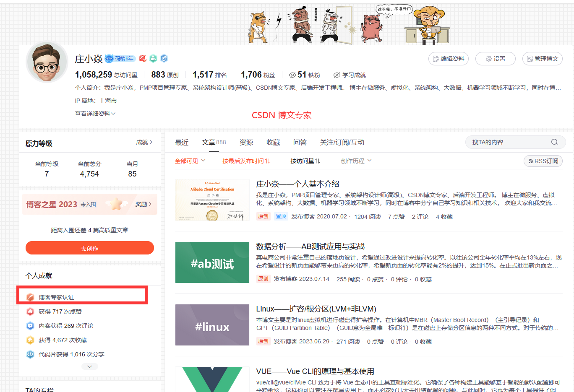The image size is (574, 392).
Task: Open the 全部可见 visibility dropdown
Action: point(190,161)
